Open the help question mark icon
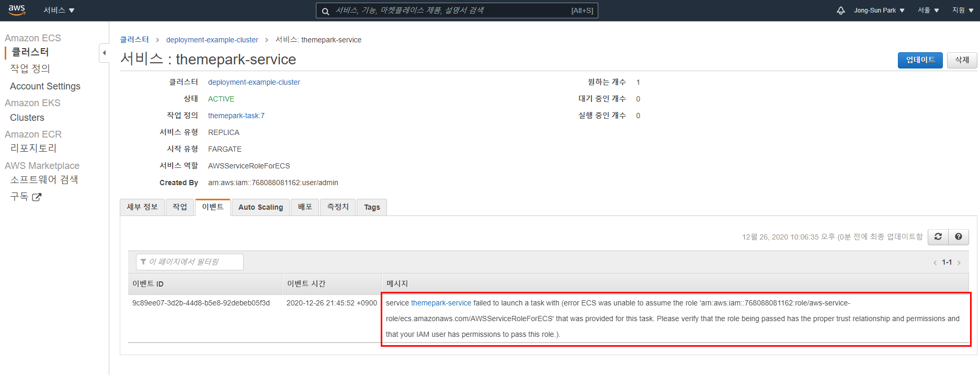Viewport: 980px width, 375px height. 959,237
